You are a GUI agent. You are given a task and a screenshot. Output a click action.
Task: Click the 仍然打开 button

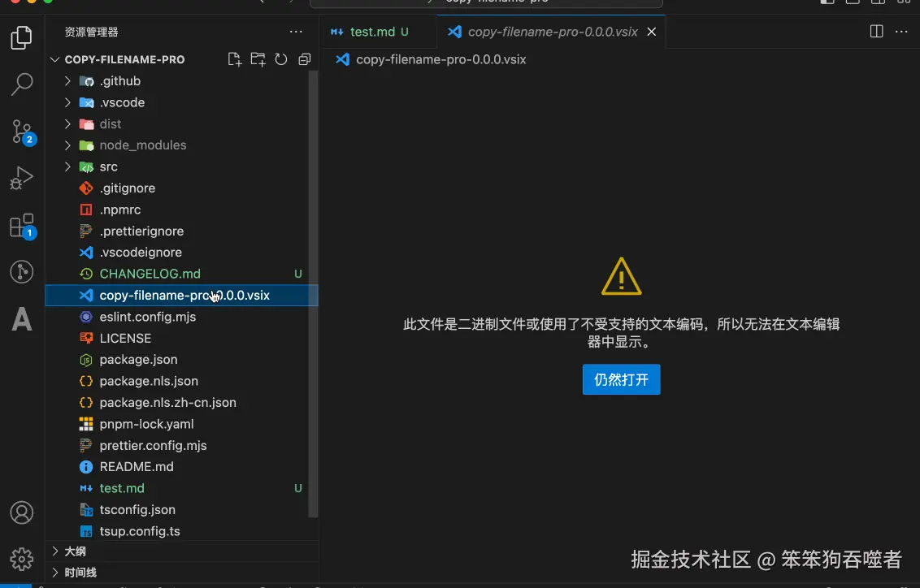click(x=622, y=379)
